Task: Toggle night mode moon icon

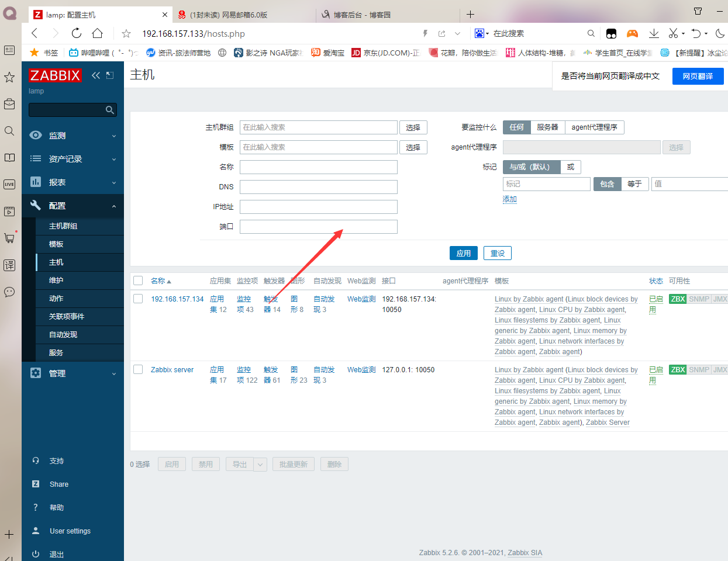Action: click(720, 33)
